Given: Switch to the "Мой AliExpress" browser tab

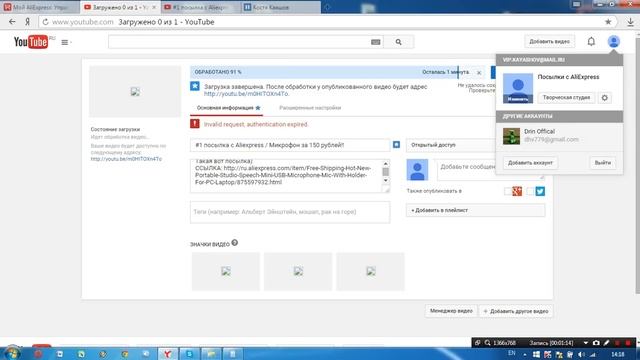Looking at the screenshot, I should (39, 7).
